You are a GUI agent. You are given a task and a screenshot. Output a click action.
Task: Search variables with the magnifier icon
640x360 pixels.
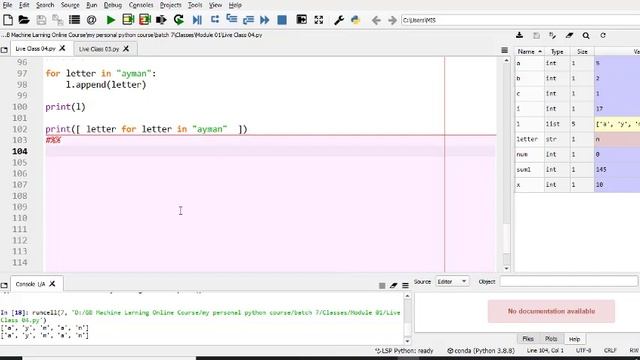click(x=586, y=36)
